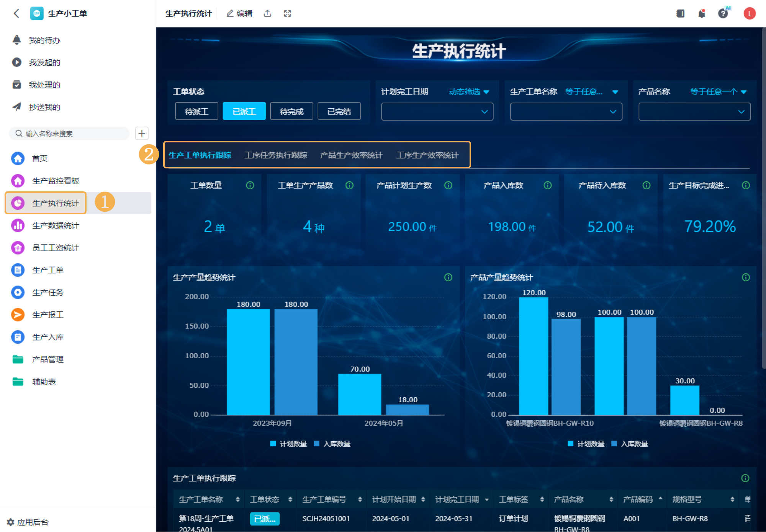Open 生产报工 in the sidebar

[x=48, y=315]
